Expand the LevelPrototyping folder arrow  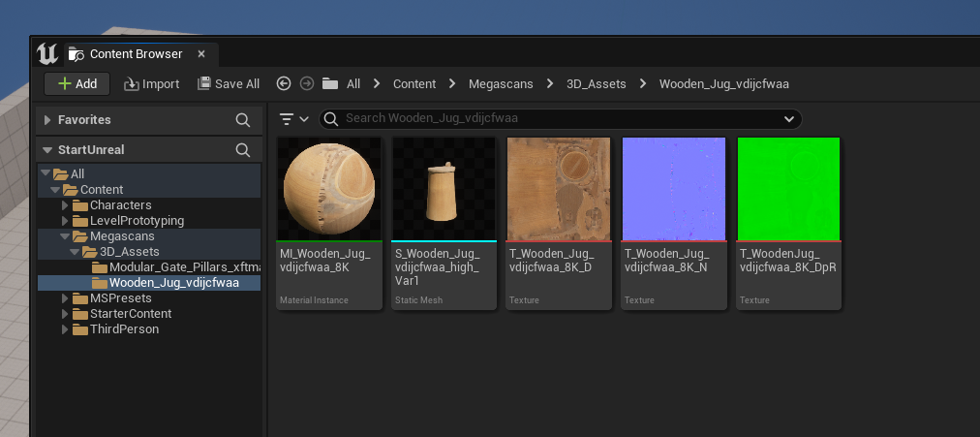click(x=65, y=220)
